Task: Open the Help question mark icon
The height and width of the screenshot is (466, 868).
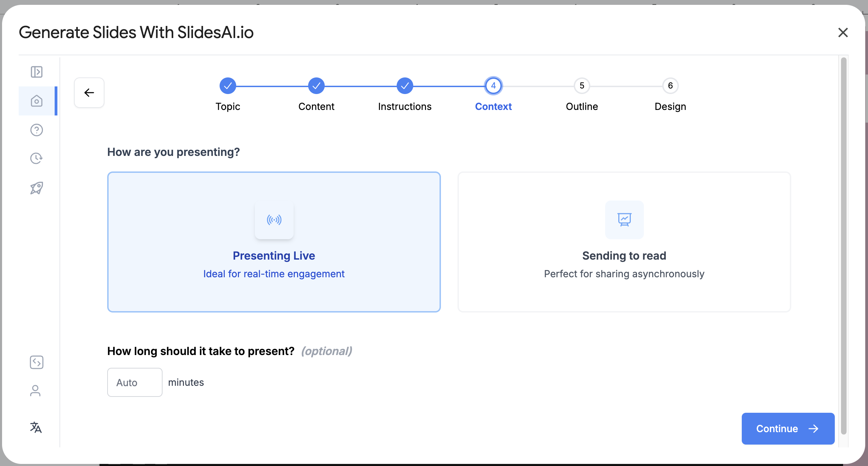Action: pos(36,130)
